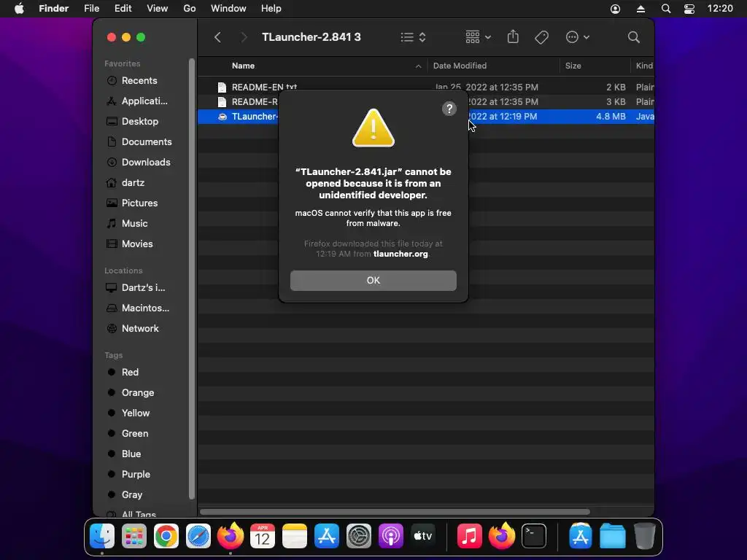
Task: Open the Go menu
Action: click(190, 9)
